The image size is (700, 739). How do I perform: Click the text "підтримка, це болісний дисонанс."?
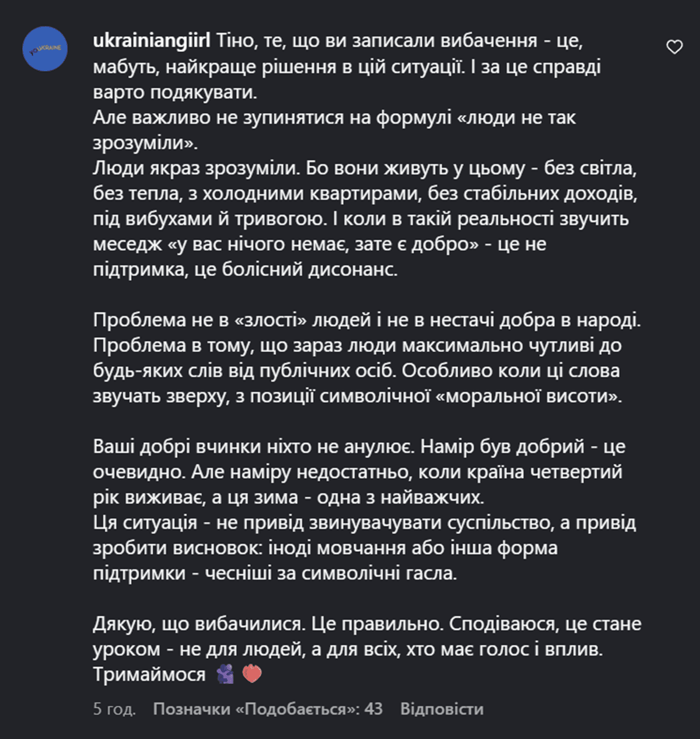245,270
